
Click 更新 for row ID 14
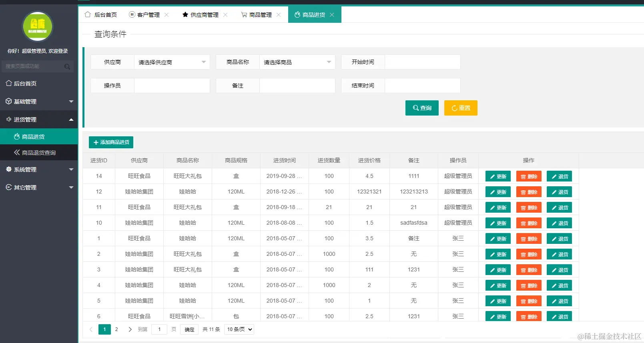(498, 176)
